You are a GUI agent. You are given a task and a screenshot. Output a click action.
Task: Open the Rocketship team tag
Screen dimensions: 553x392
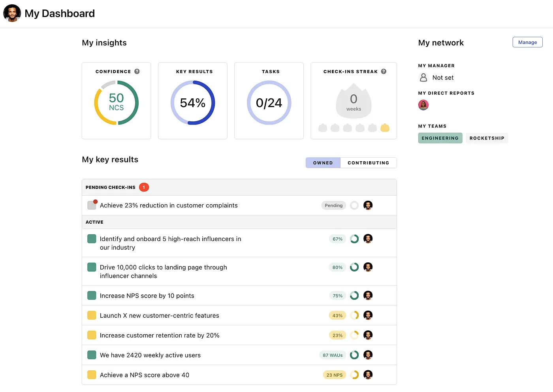[487, 138]
